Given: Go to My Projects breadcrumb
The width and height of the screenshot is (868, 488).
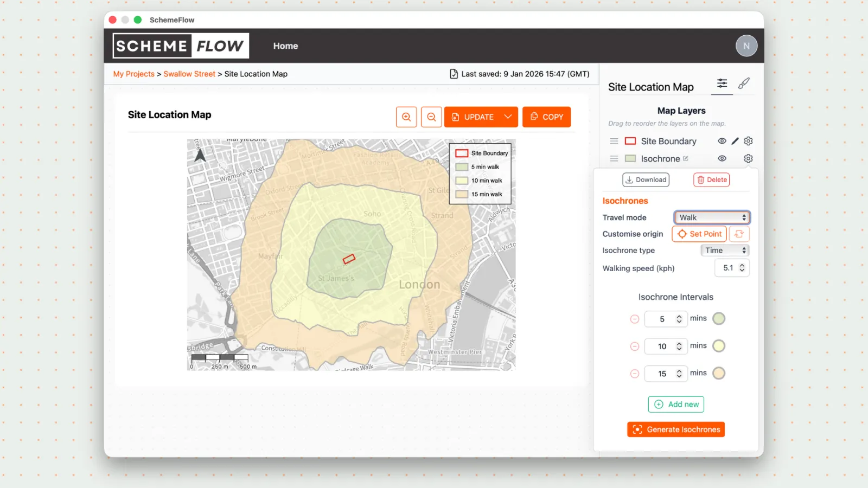Looking at the screenshot, I should [133, 74].
